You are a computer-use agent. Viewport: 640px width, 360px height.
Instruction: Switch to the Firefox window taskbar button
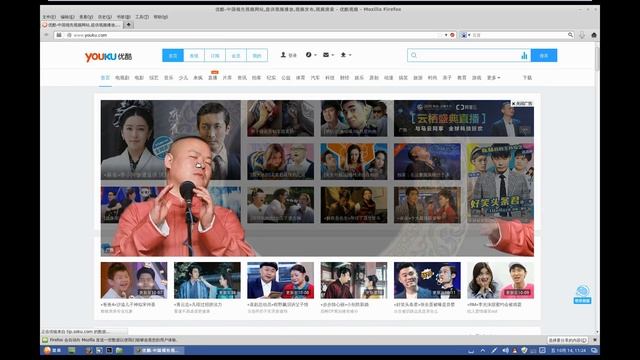(x=159, y=350)
